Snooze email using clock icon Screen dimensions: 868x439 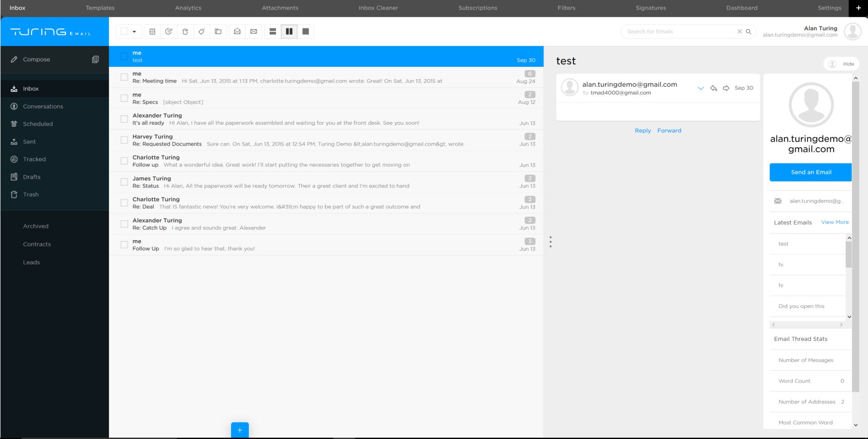(169, 32)
